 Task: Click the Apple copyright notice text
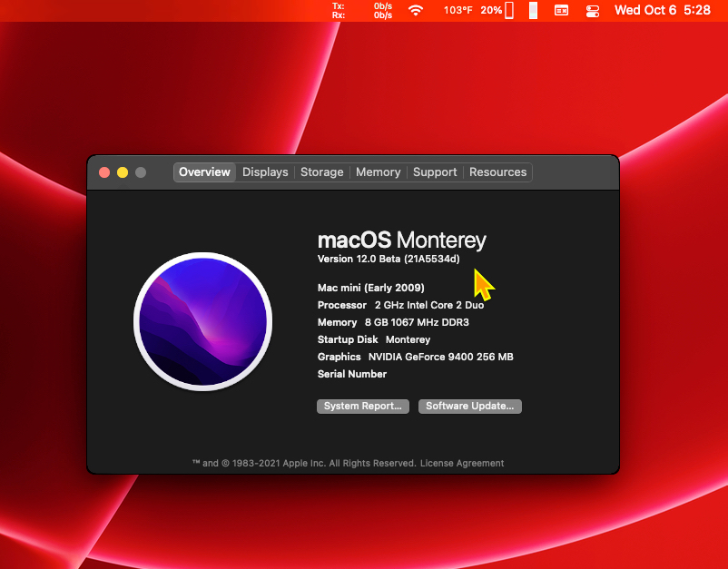(x=304, y=463)
